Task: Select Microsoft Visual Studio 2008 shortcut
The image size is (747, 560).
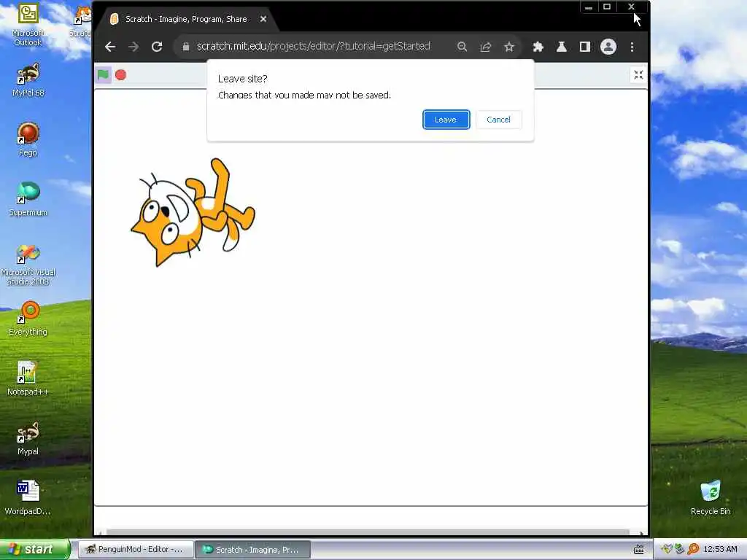Action: (28, 265)
